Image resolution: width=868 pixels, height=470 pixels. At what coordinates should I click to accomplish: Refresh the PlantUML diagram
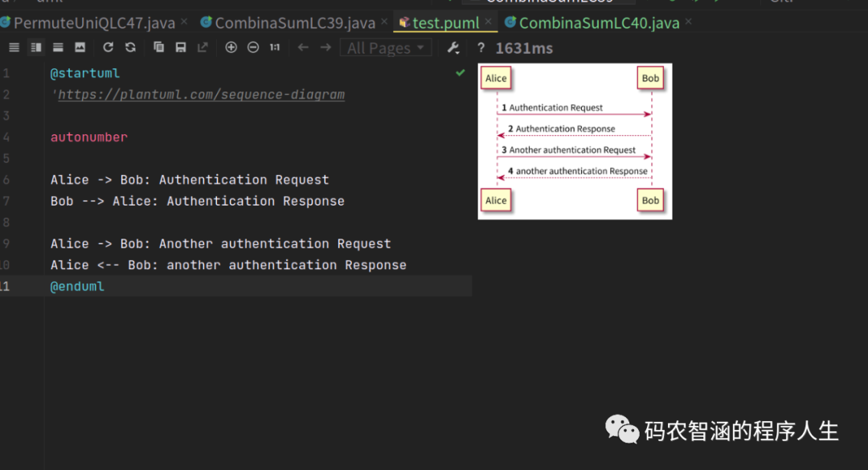108,47
